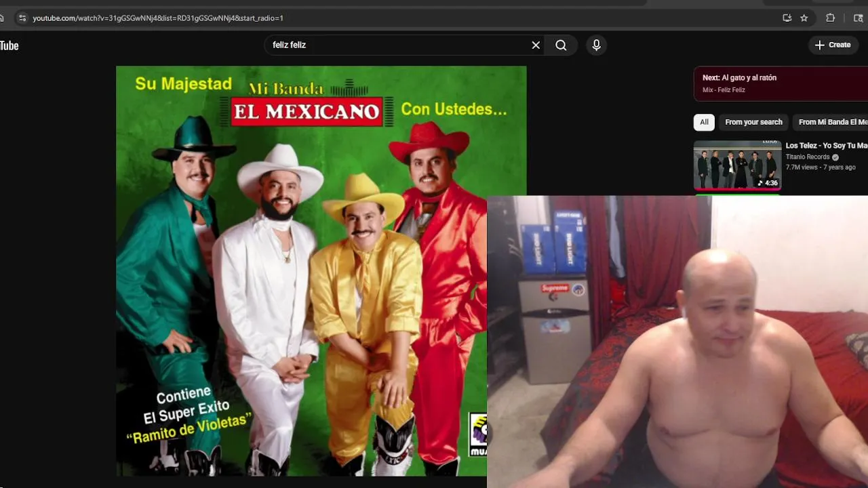This screenshot has height=488, width=868.
Task: Click the Mi Banda El Mexicano video player
Action: (321, 271)
